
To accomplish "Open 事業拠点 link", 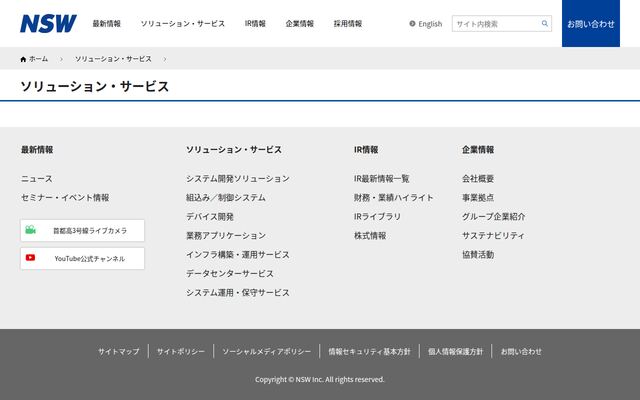I will click(478, 198).
